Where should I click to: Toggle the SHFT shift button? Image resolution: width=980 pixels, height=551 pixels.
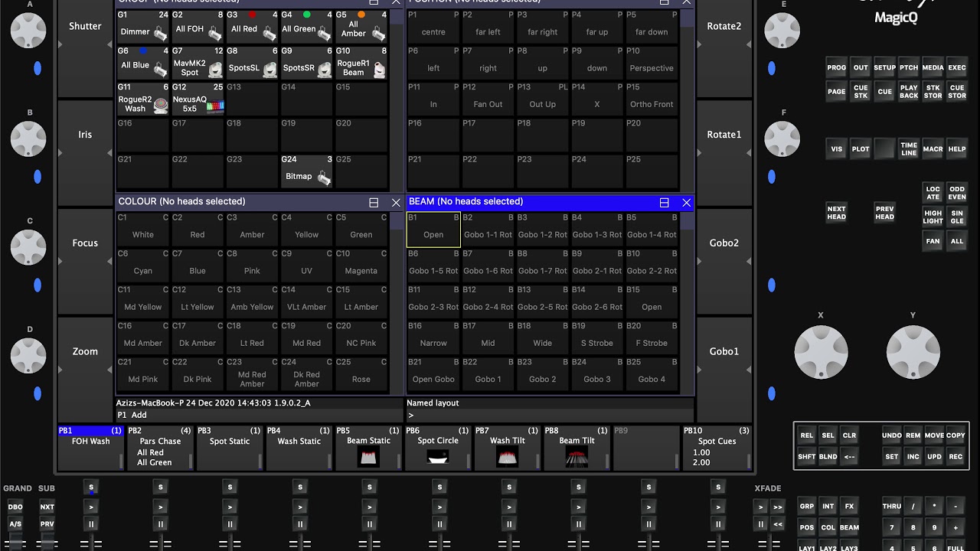[807, 457]
